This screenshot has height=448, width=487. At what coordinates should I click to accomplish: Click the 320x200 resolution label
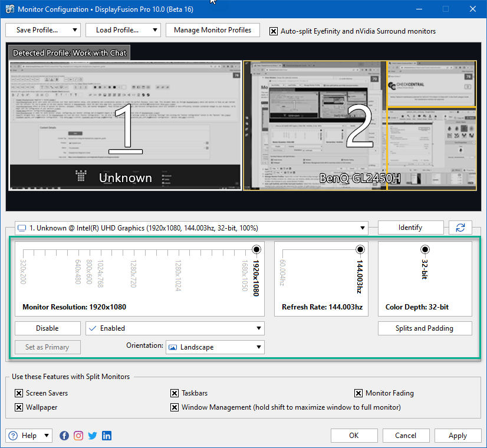(24, 272)
